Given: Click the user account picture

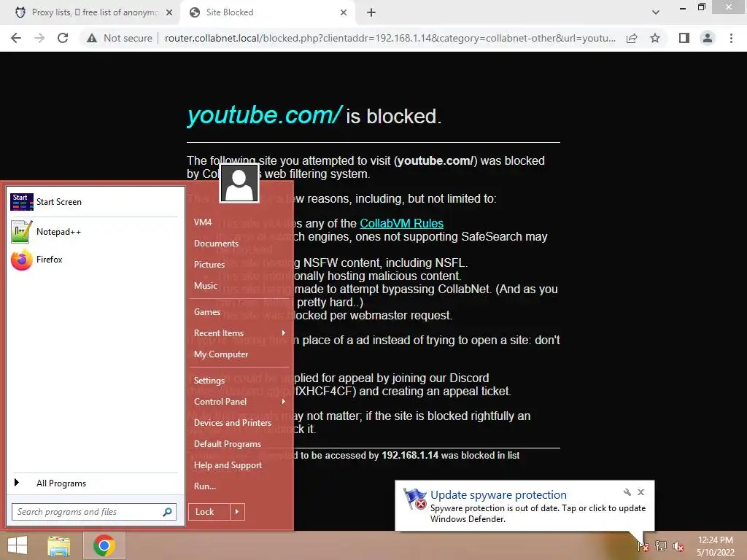Looking at the screenshot, I should [239, 183].
